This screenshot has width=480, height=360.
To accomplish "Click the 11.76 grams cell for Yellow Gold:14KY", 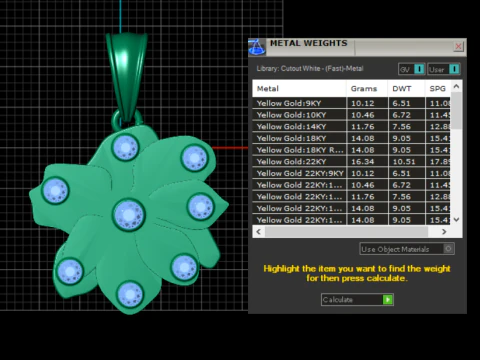I will click(x=367, y=127).
